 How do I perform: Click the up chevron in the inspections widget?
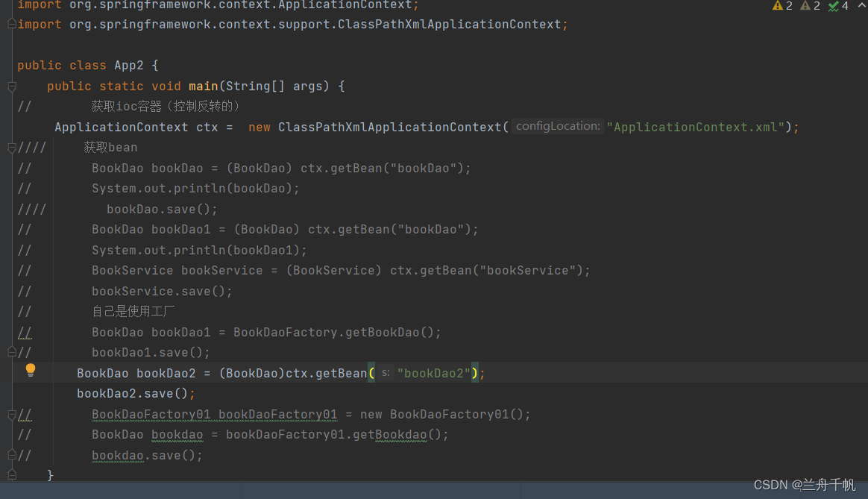tap(862, 5)
